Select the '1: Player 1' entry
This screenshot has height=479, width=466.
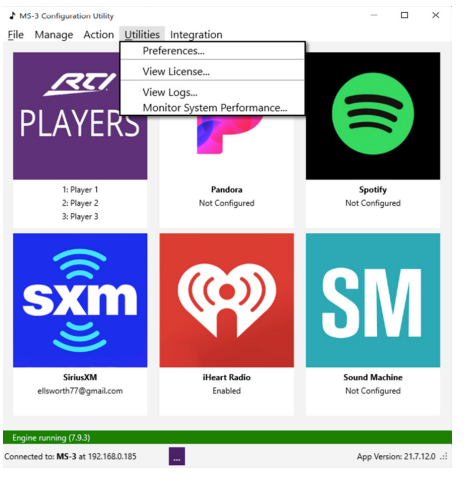[x=80, y=190]
